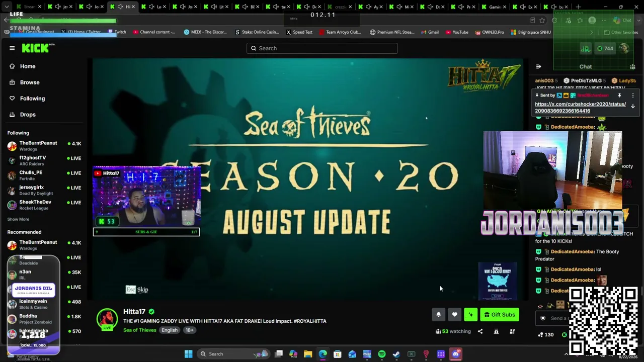Screen dimensions: 644x362
Task: Click in the Kick search field
Action: click(x=322, y=48)
